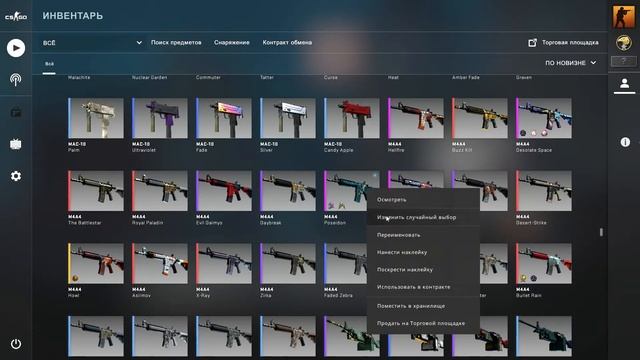Open the inventory briefcase icon in sidebar

pyautogui.click(x=16, y=112)
